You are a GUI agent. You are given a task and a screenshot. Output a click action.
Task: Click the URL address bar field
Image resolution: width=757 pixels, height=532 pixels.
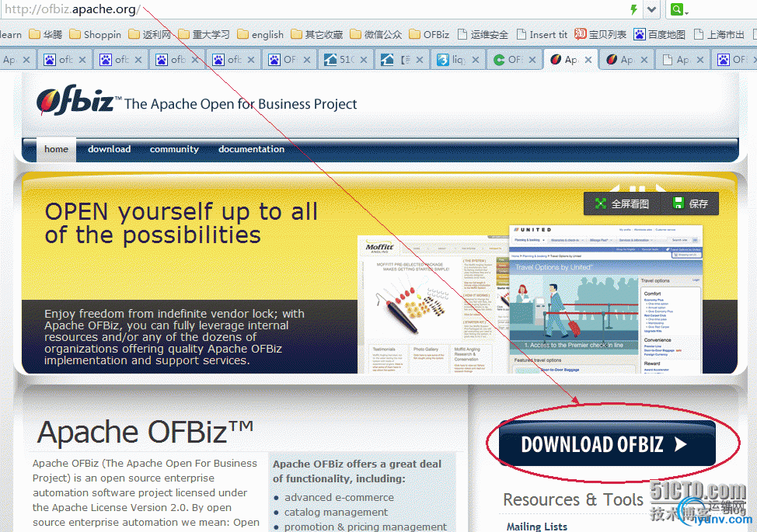tap(314, 9)
